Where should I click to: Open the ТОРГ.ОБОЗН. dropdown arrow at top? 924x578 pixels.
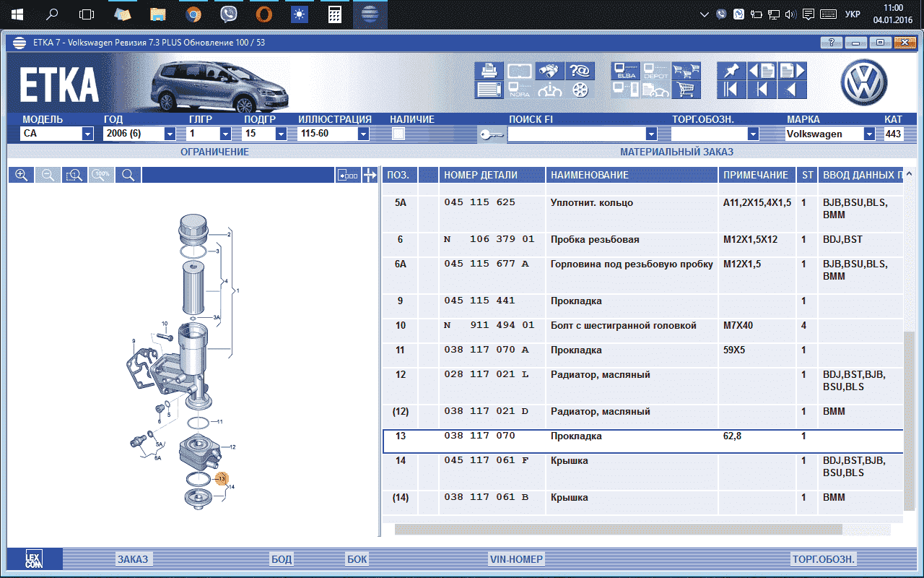click(753, 134)
